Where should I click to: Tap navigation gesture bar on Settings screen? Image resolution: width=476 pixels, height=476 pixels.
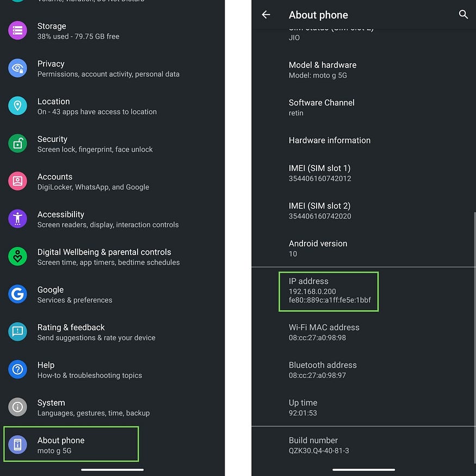coord(112,469)
